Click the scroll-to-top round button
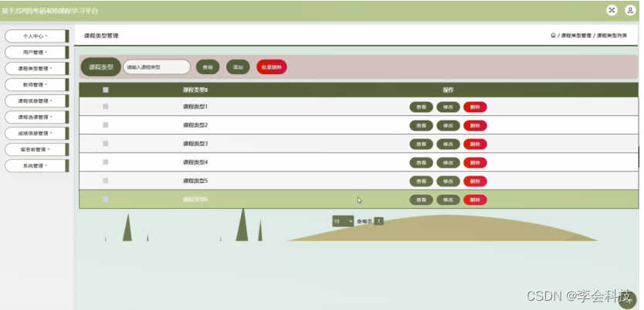644x310 pixels. coord(627,300)
